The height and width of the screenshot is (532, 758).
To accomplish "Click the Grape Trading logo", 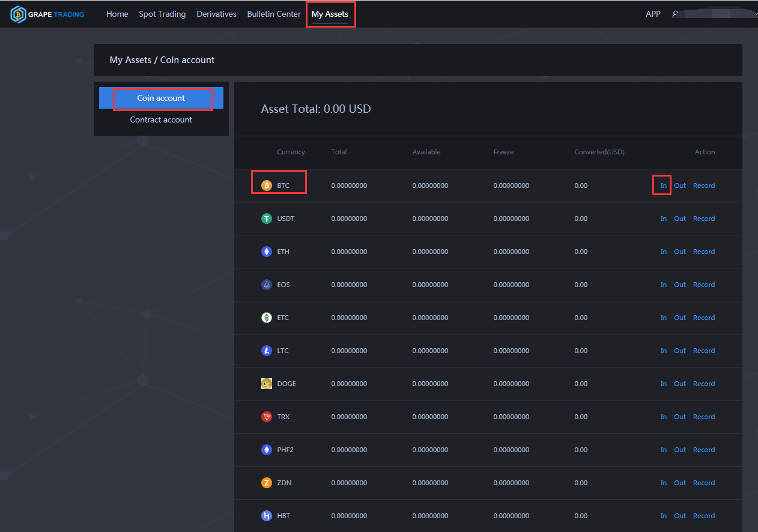I will tap(47, 14).
